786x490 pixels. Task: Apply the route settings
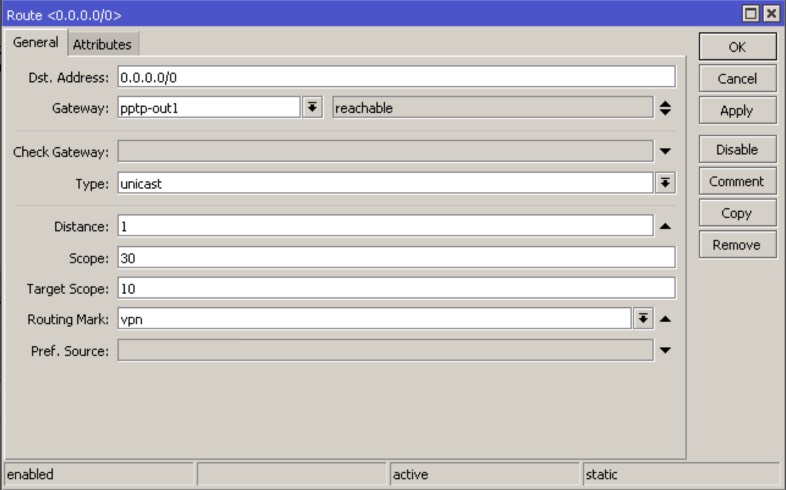(x=736, y=110)
